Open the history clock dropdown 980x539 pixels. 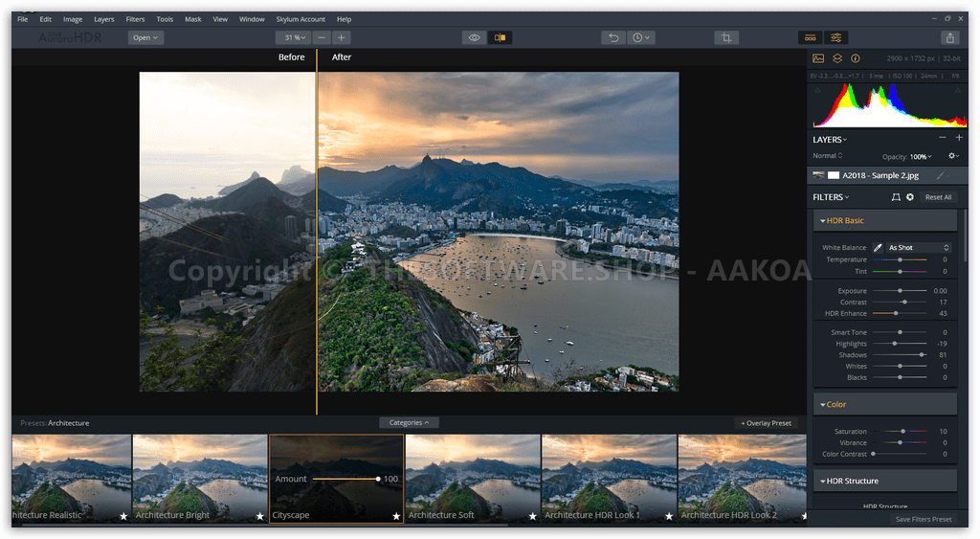[x=640, y=37]
